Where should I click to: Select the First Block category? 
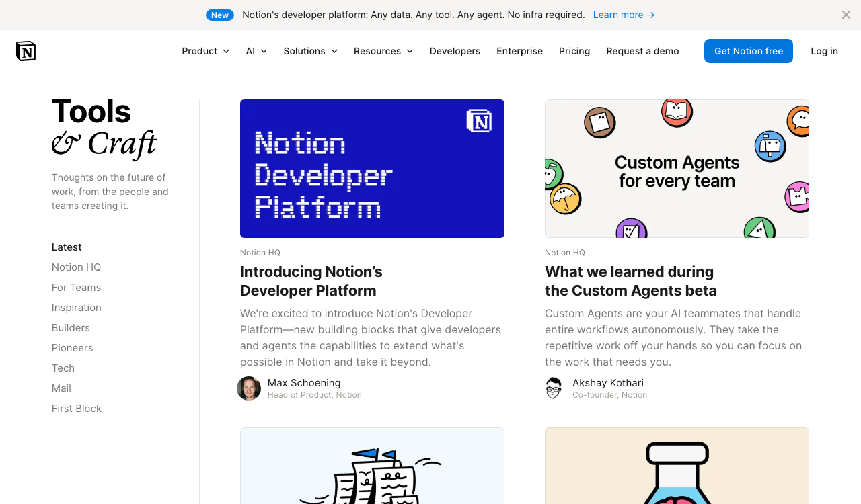tap(77, 409)
